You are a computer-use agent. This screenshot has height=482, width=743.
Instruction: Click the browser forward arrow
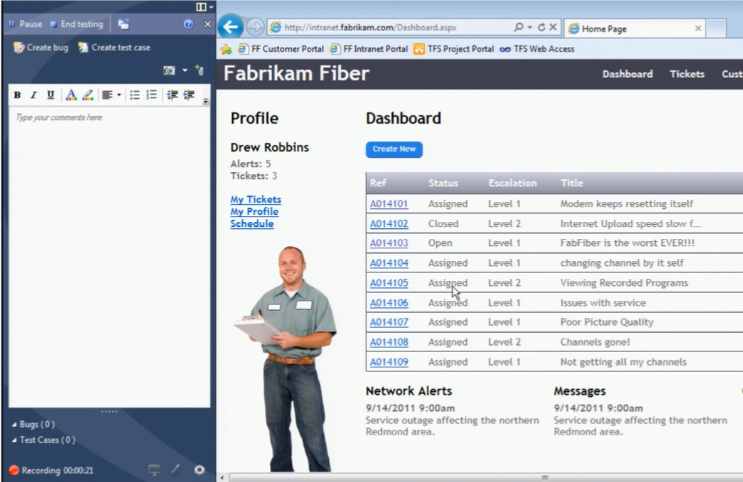coord(255,27)
